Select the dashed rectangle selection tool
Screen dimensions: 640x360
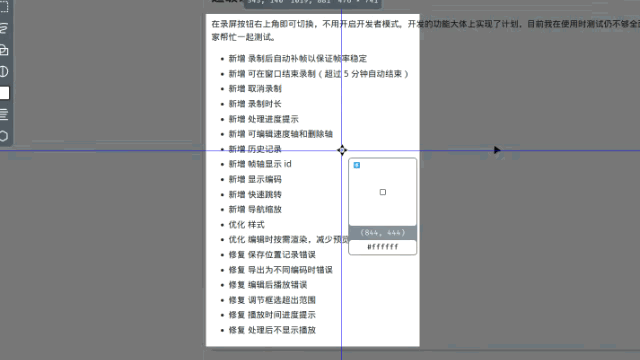pos(4,7)
